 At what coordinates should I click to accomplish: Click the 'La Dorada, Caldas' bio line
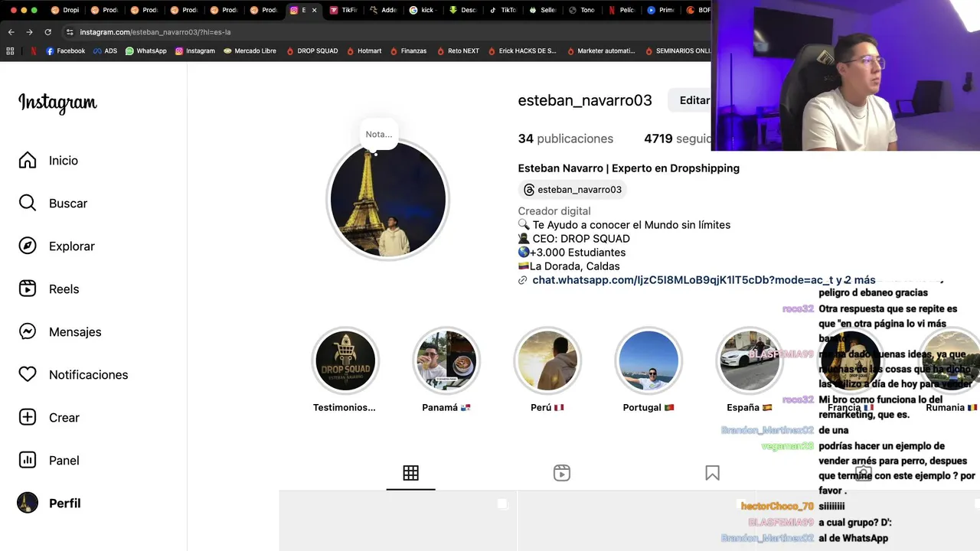569,266
